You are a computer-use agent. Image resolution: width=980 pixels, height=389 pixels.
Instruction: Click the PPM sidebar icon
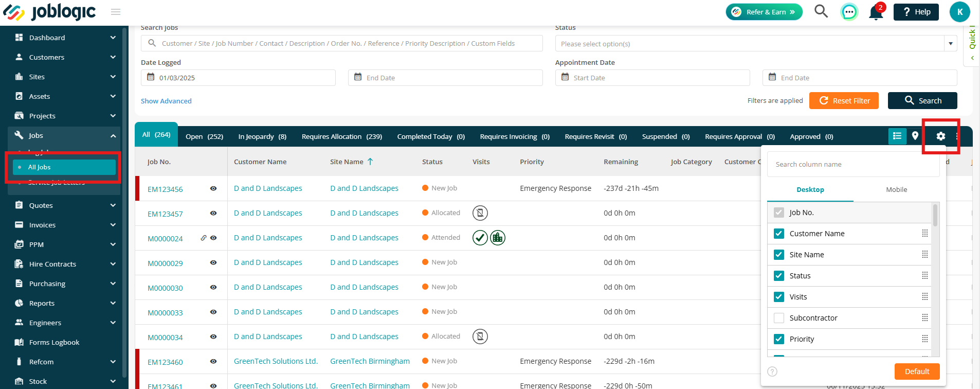point(19,244)
